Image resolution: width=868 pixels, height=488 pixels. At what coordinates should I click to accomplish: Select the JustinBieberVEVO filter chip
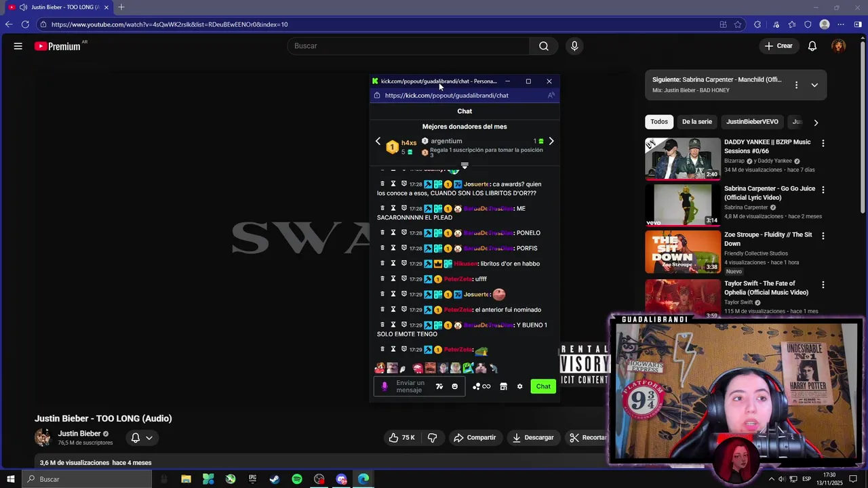tap(752, 122)
